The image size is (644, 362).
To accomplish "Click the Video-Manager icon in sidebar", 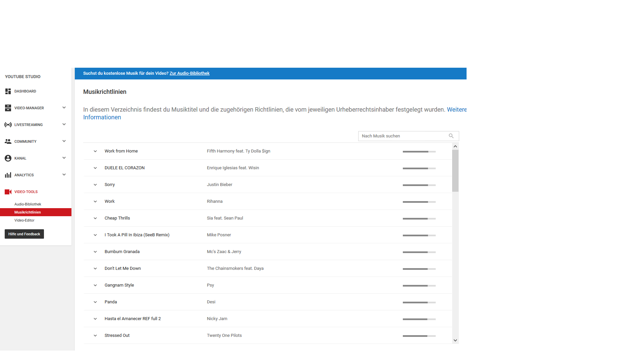I will [8, 108].
